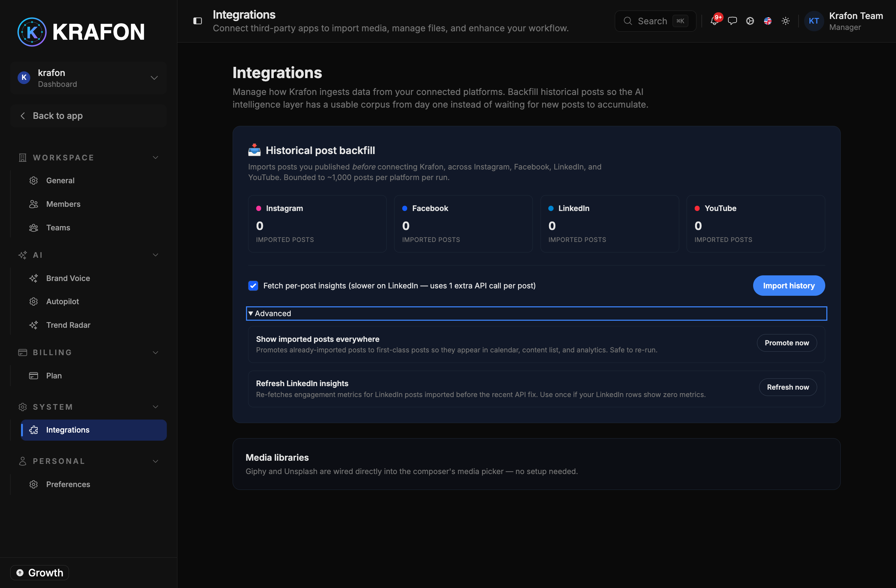Click Refresh LinkedIn insights title
This screenshot has width=896, height=588.
[x=302, y=384]
